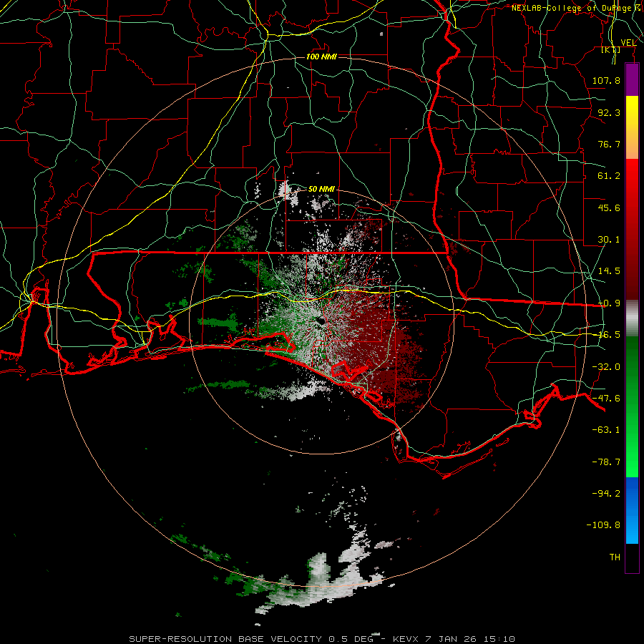Viewport: 644px width, 644px height.
Task: Click the TH legend label
Action: tap(615, 557)
